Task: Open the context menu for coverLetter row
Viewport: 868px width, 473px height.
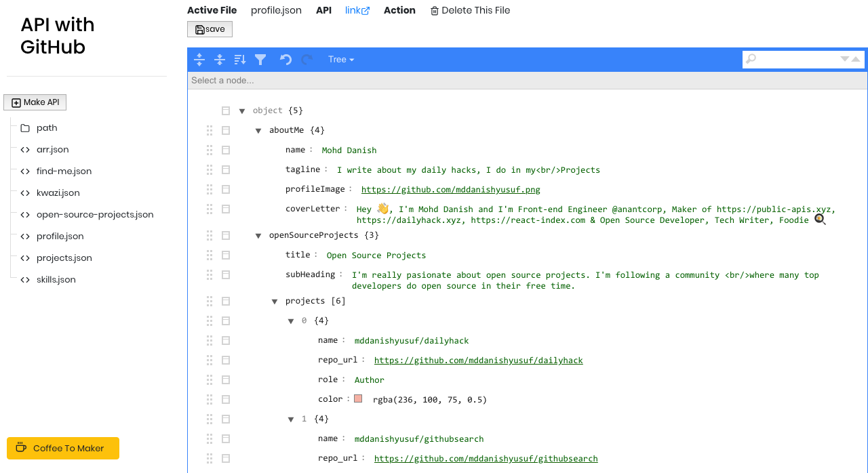Action: 226,209
